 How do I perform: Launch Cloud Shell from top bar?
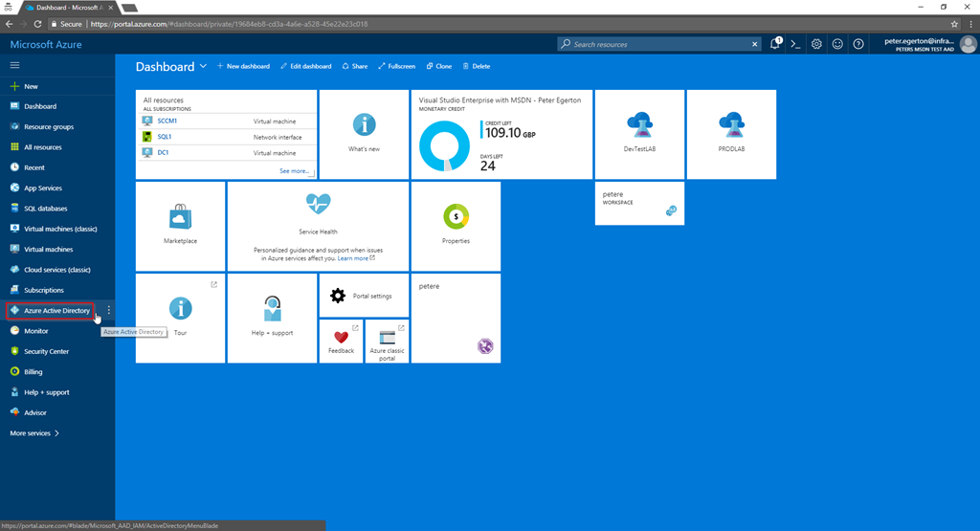tap(795, 44)
